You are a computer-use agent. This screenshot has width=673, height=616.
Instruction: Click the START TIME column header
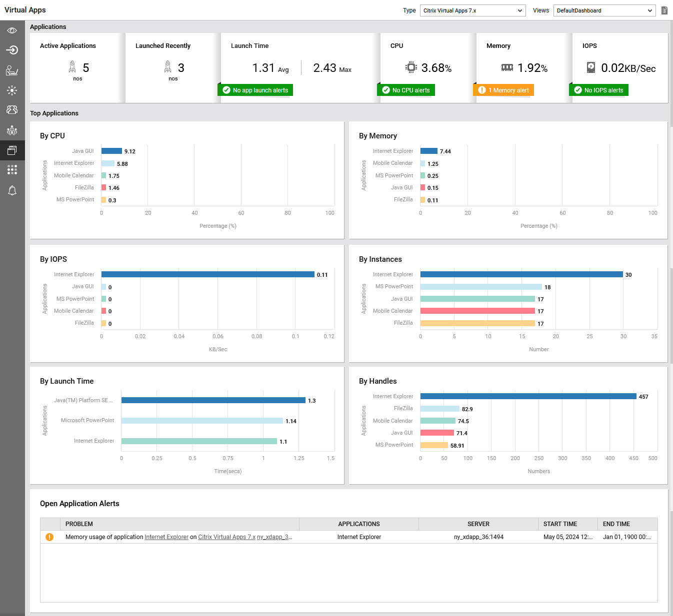pyautogui.click(x=560, y=524)
